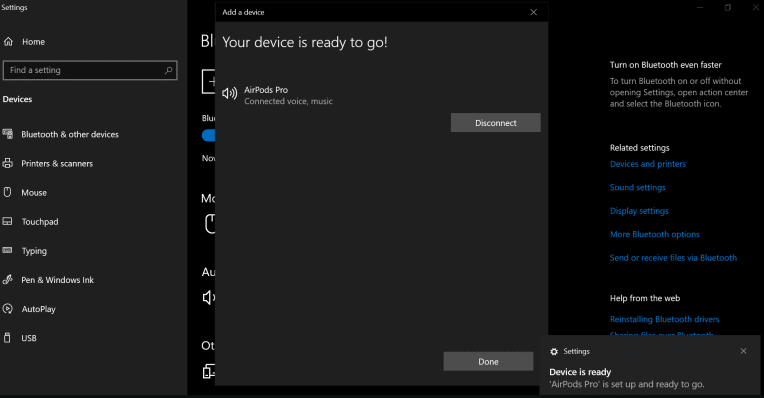Viewport: 764px width, 398px height.
Task: Open Sound settings link
Action: click(x=637, y=188)
